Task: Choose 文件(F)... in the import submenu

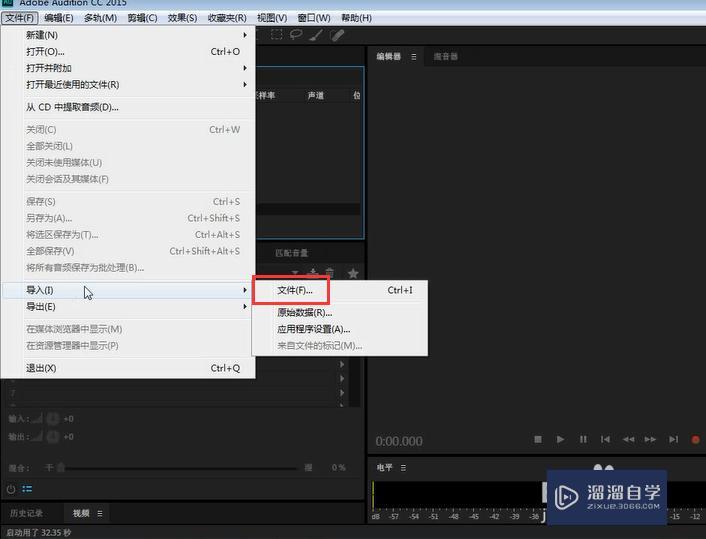Action: point(340,290)
